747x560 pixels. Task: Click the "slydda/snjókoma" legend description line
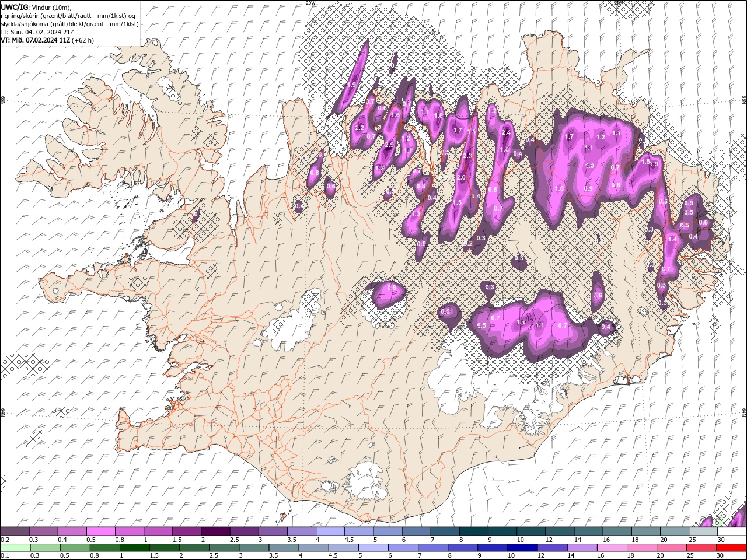69,24
